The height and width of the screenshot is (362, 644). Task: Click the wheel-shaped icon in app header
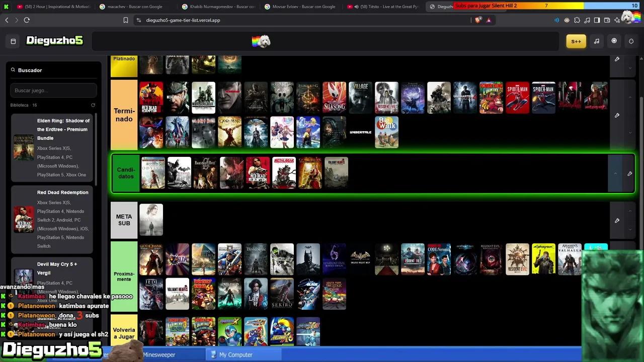[x=614, y=41]
